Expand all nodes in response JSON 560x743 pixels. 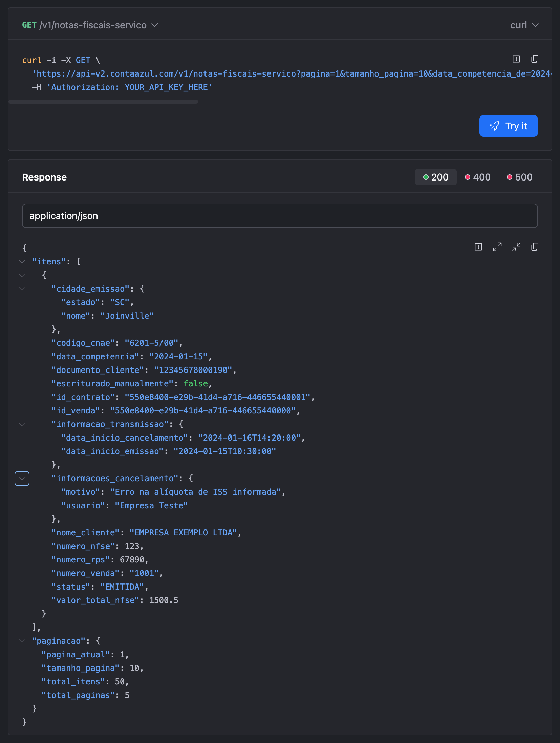(497, 247)
